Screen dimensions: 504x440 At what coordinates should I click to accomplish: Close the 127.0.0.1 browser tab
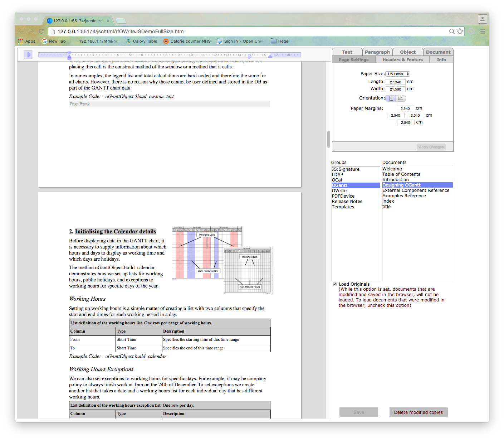click(x=108, y=20)
